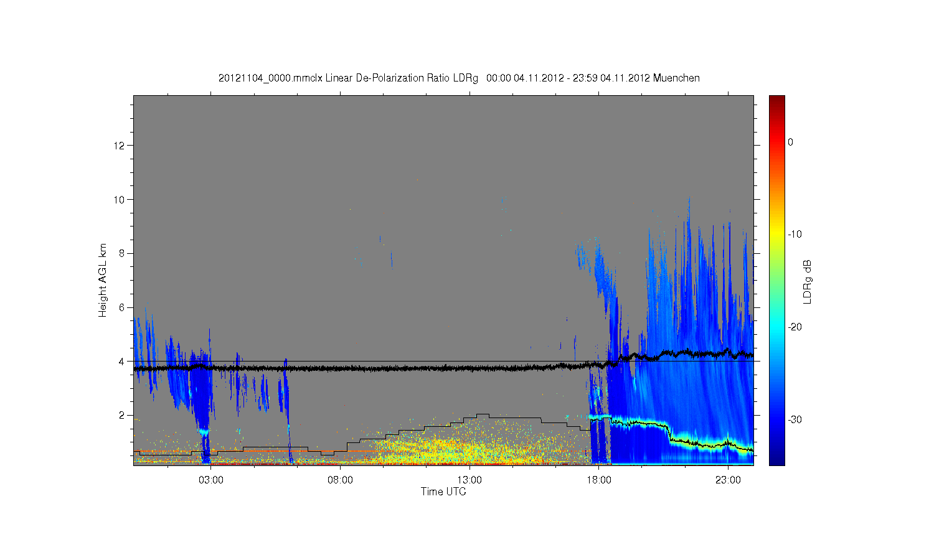934x560 pixels.
Task: Click the 23:00 time tick label
Action: pyautogui.click(x=728, y=480)
